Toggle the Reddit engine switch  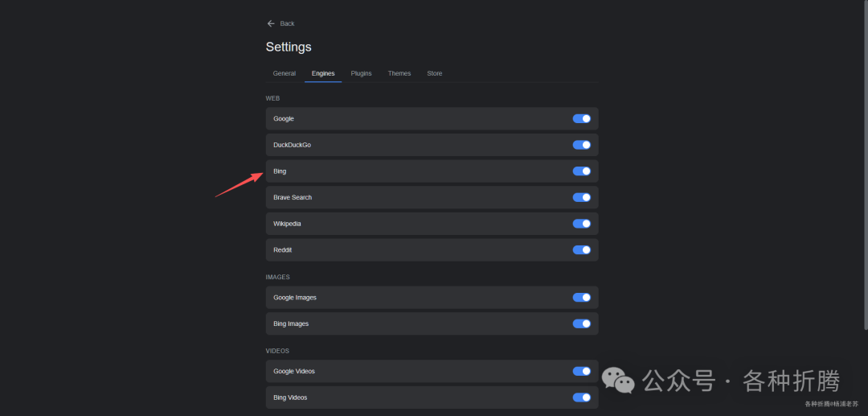coord(582,249)
